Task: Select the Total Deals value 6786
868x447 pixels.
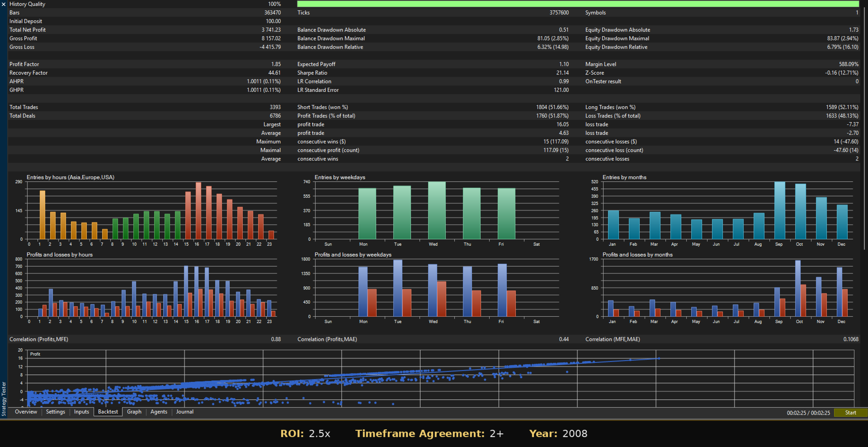Action: click(275, 116)
